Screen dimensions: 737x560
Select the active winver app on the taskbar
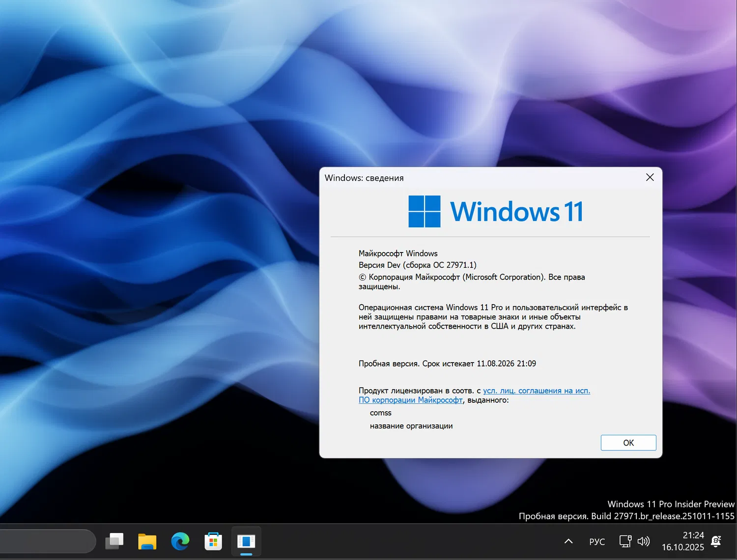[246, 541]
